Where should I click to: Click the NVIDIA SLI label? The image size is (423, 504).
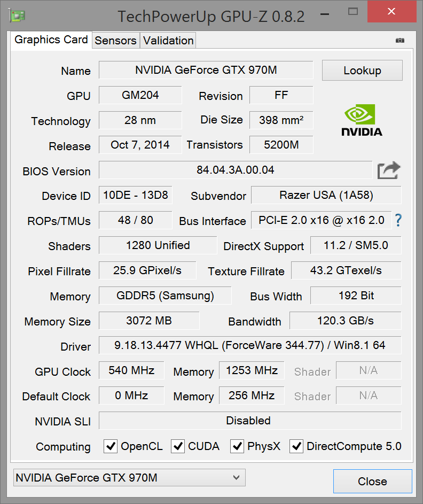pyautogui.click(x=63, y=421)
